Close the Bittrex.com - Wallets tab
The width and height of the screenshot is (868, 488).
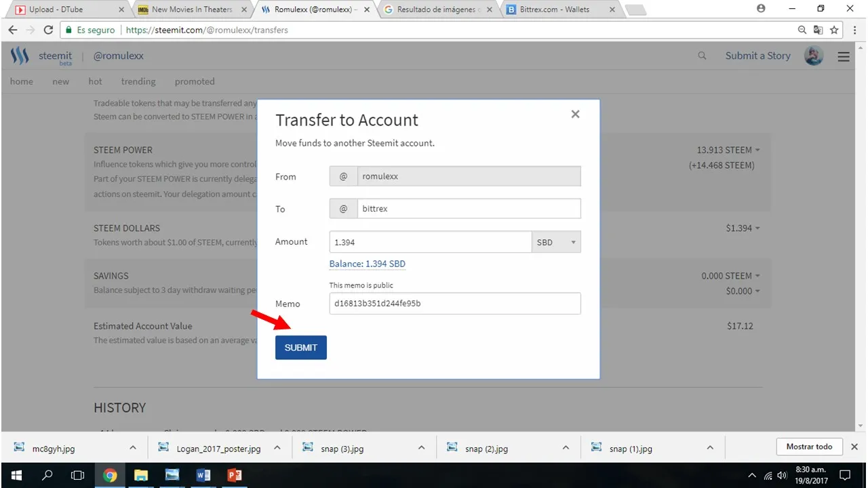(613, 9)
